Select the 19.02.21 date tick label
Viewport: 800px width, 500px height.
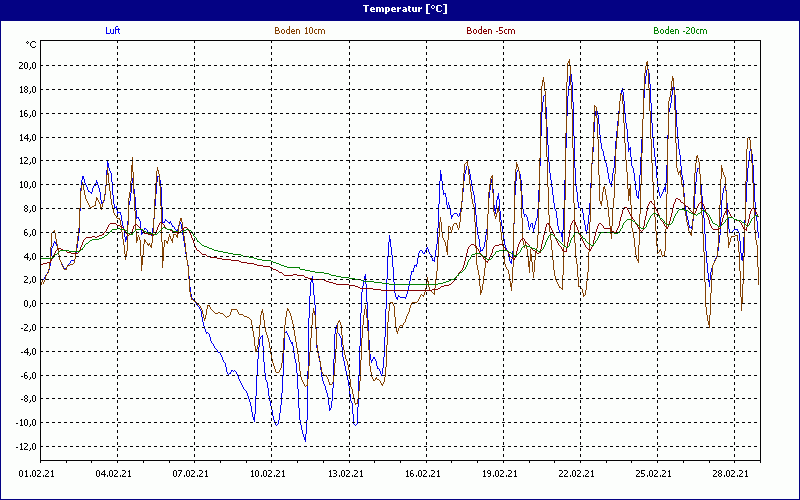click(x=499, y=475)
